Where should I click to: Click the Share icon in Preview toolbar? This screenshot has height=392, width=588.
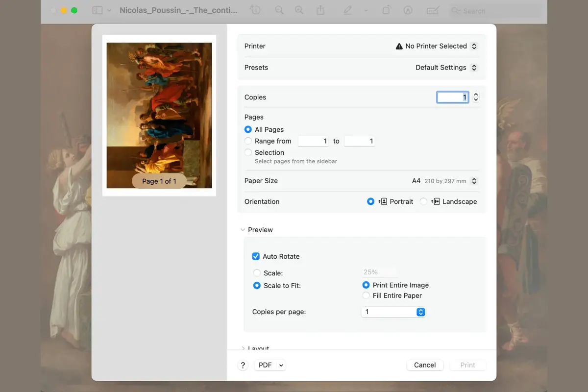[x=320, y=10]
